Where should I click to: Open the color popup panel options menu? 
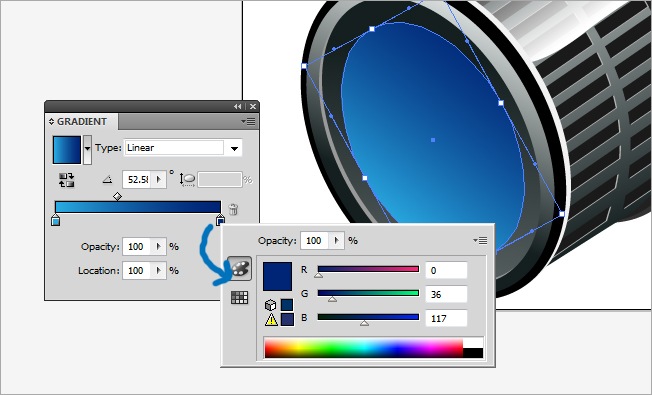[480, 240]
